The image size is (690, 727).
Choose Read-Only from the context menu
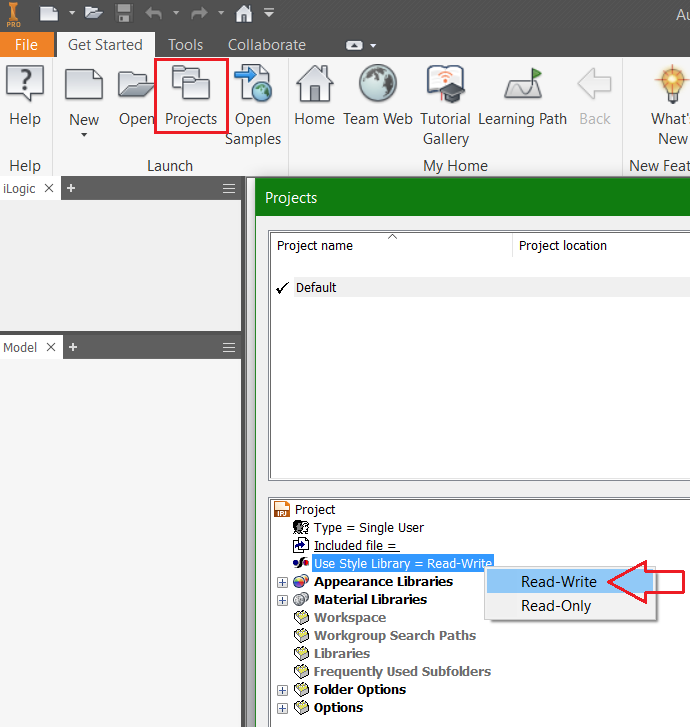[x=556, y=606]
